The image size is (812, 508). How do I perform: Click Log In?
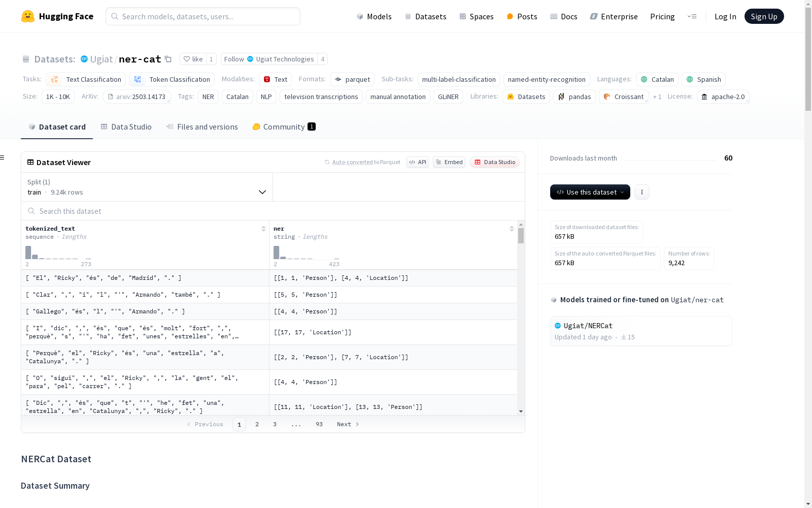click(725, 16)
